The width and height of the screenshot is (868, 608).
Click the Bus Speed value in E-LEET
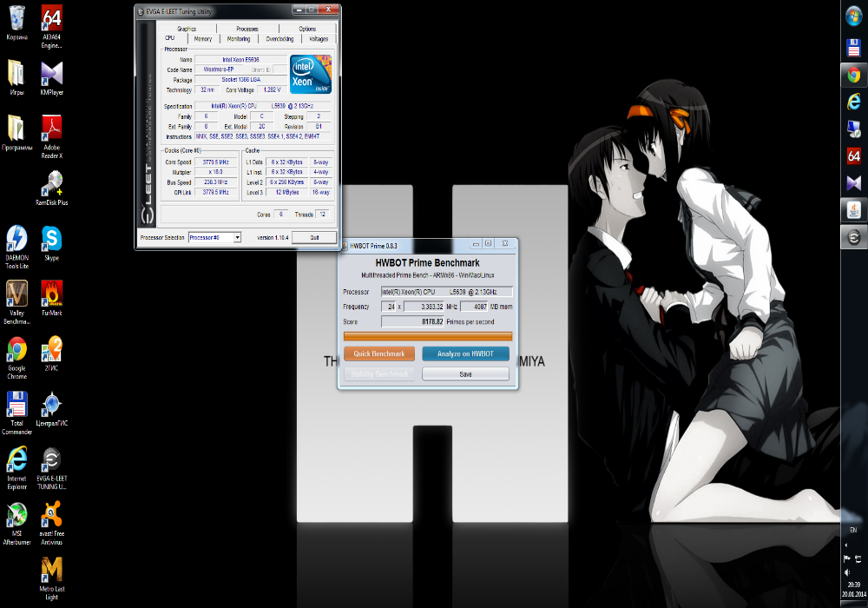click(x=216, y=182)
